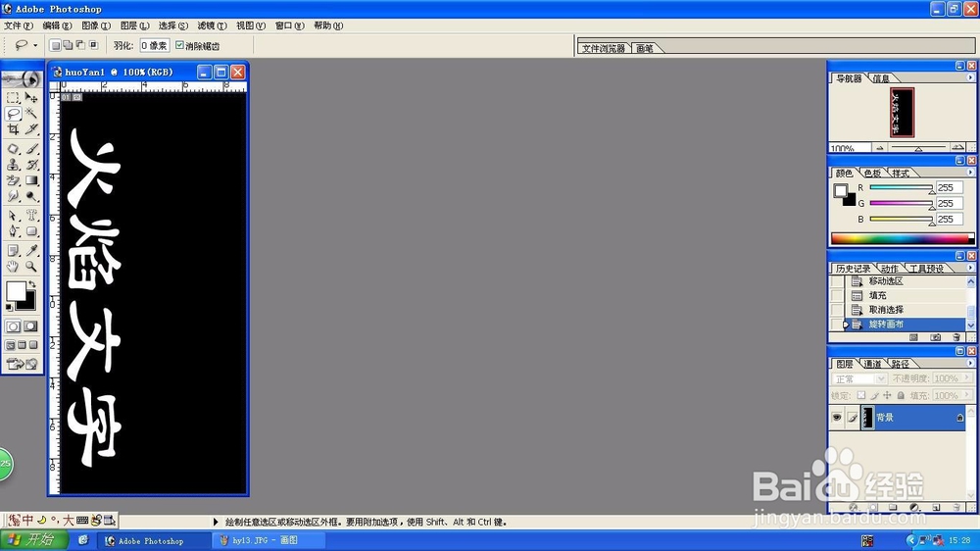Open the 文件浏览器 tab

tap(603, 48)
